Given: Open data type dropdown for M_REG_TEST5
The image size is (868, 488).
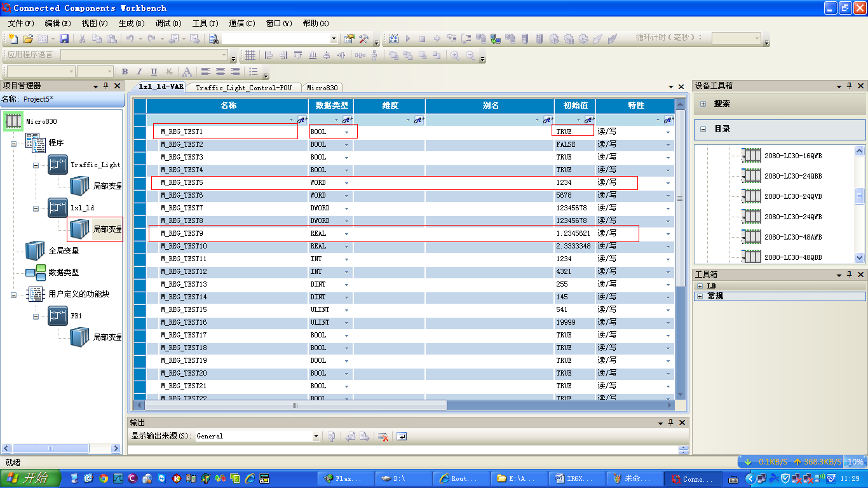Looking at the screenshot, I should pos(346,183).
